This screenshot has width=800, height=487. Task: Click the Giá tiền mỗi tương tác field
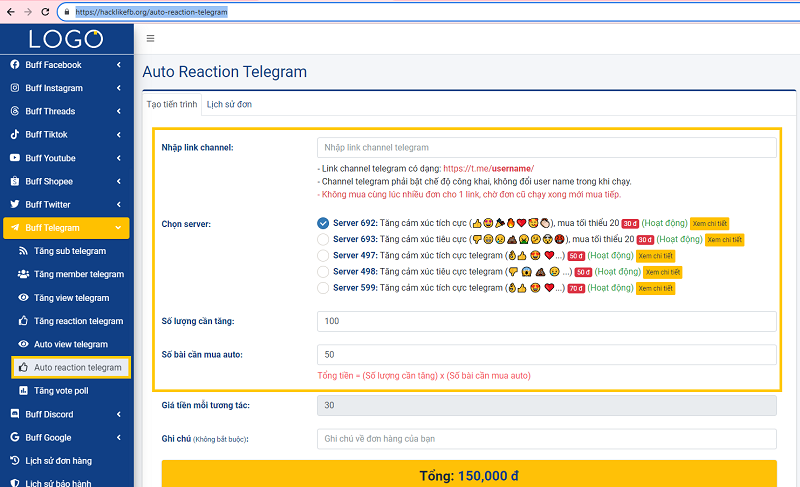click(x=546, y=405)
